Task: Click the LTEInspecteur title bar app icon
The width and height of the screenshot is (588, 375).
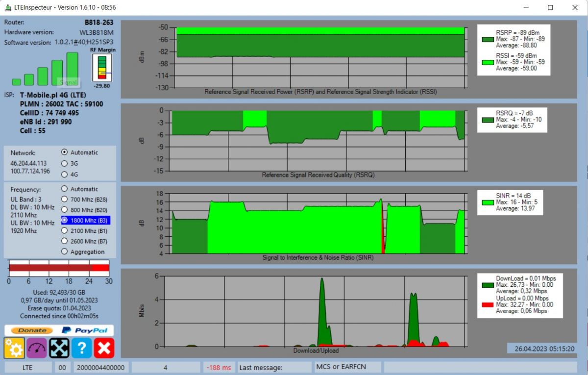Action: point(8,8)
